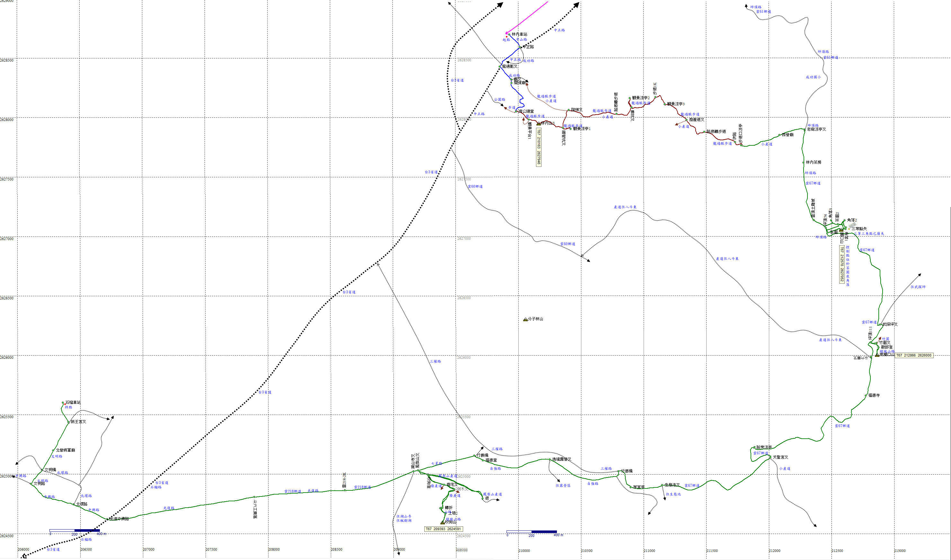Click the T67 209393 2624591 coordinate label
951x560 pixels.
click(444, 529)
